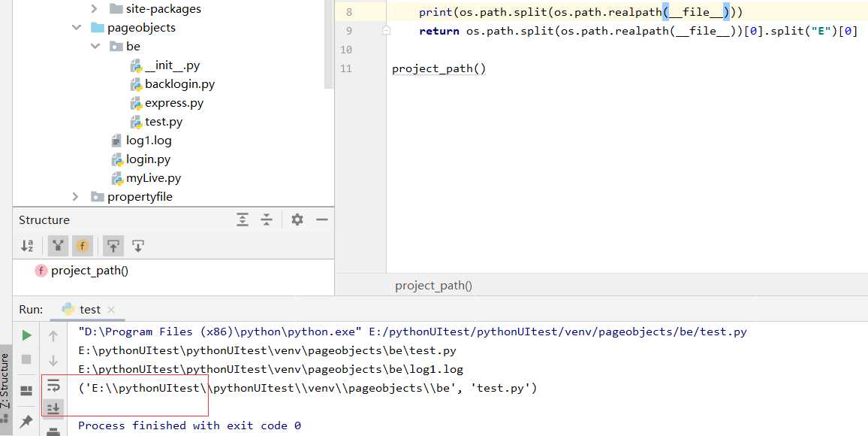Image resolution: width=868 pixels, height=436 pixels.
Task: Select the site-packages folder
Action: [163, 9]
